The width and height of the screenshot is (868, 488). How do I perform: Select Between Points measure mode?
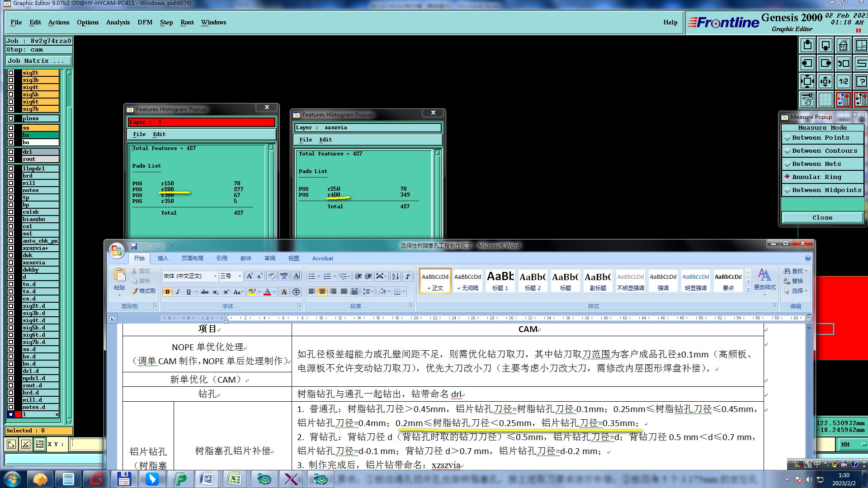[821, 138]
